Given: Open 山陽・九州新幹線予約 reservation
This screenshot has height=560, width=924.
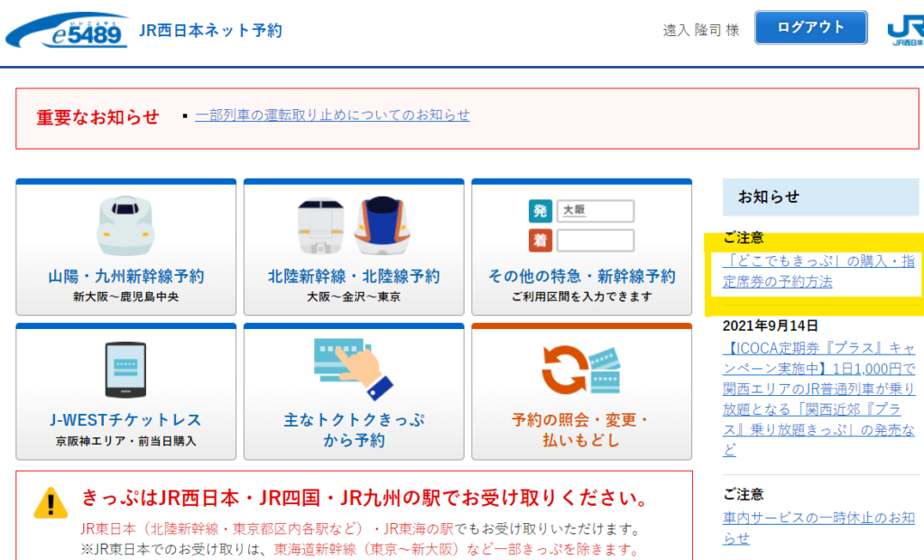Looking at the screenshot, I should (x=126, y=247).
